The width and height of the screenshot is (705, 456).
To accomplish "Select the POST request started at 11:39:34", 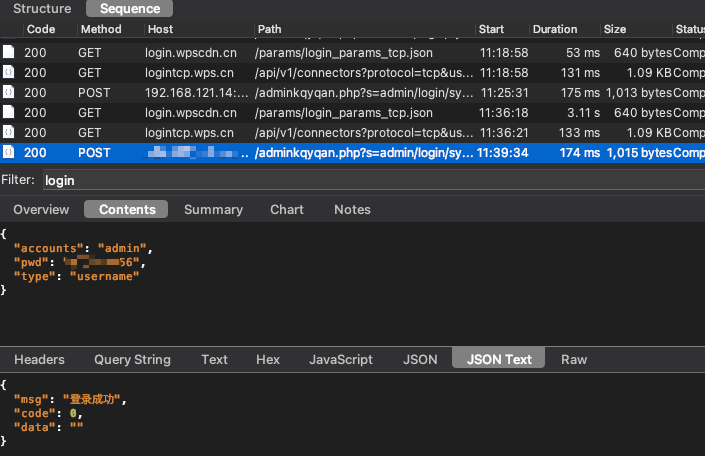I will [x=352, y=152].
